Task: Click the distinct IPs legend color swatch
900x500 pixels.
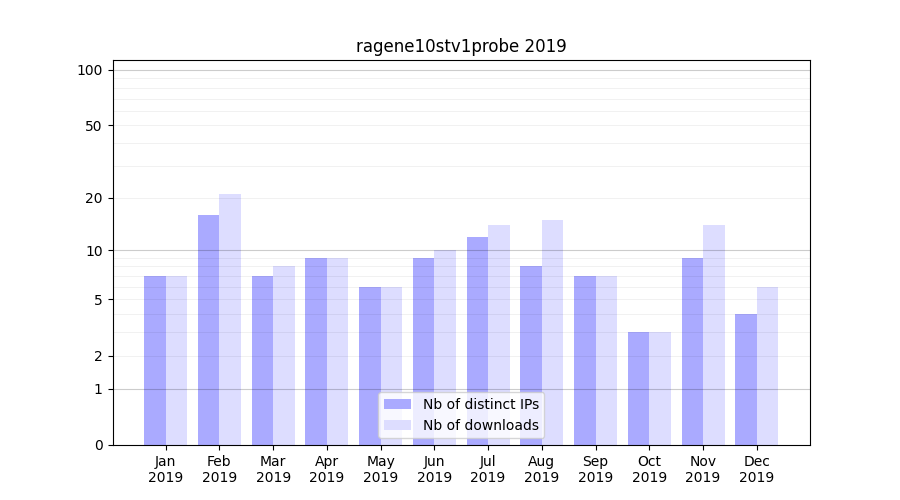Action: click(397, 404)
